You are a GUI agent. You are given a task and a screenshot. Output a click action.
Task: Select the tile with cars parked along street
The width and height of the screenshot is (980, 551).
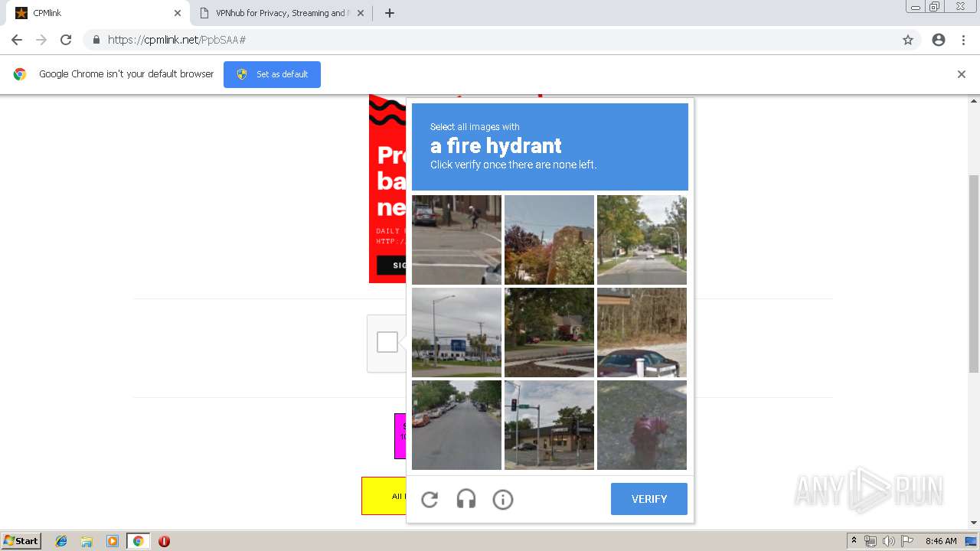[x=456, y=425]
